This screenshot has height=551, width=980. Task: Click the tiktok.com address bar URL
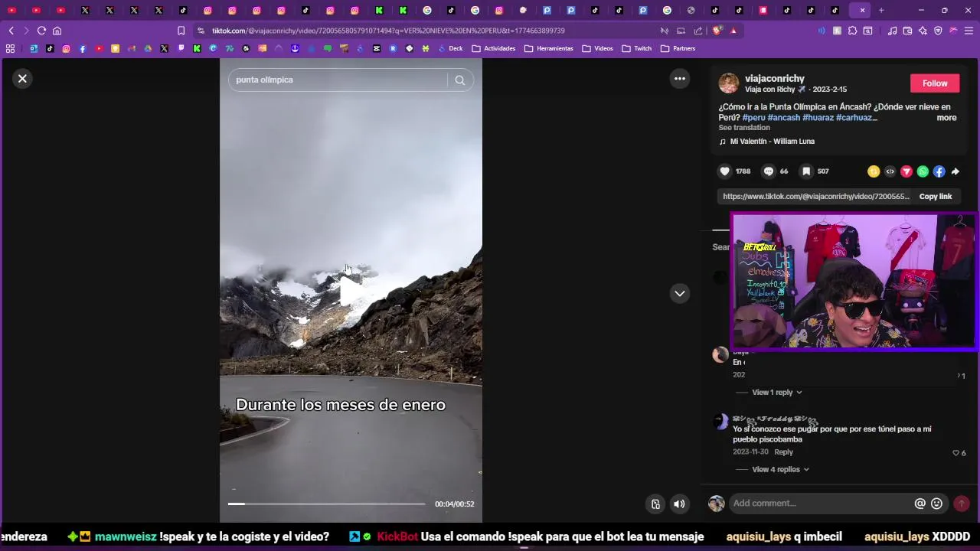388,31
